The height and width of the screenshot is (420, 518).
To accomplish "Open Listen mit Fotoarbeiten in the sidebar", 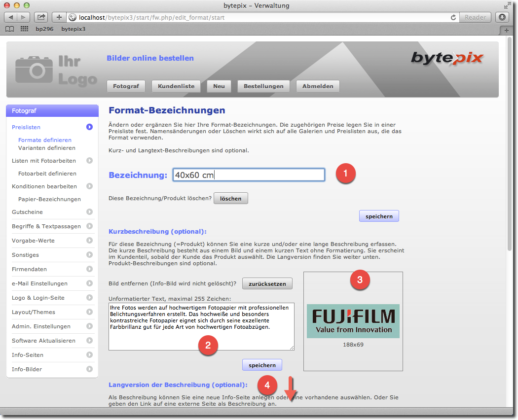I will pos(44,161).
